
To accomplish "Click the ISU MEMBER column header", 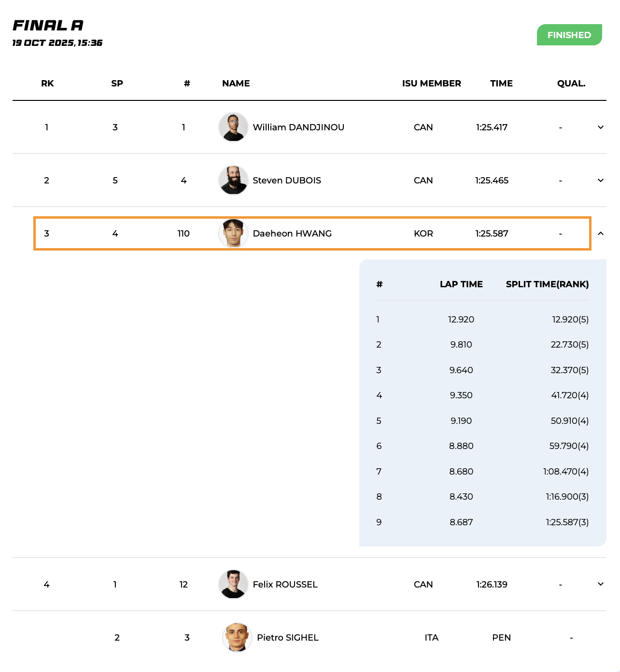I will pyautogui.click(x=431, y=84).
